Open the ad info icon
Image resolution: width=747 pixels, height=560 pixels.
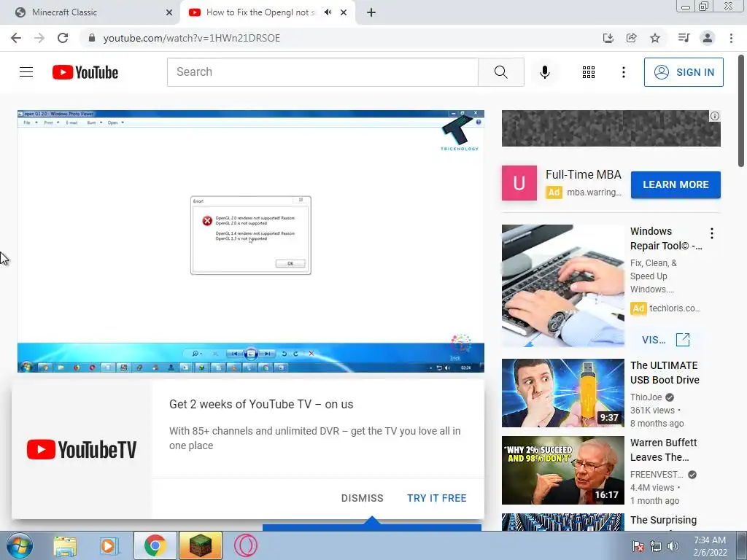point(715,116)
